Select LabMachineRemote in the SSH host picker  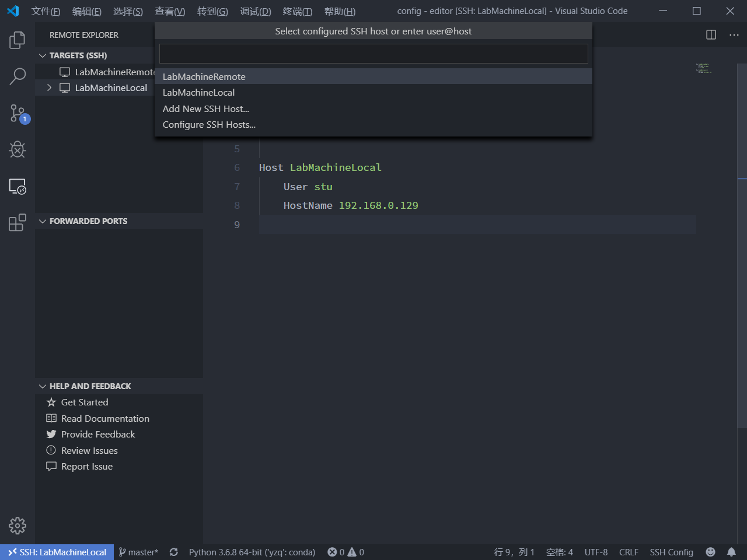(x=373, y=76)
